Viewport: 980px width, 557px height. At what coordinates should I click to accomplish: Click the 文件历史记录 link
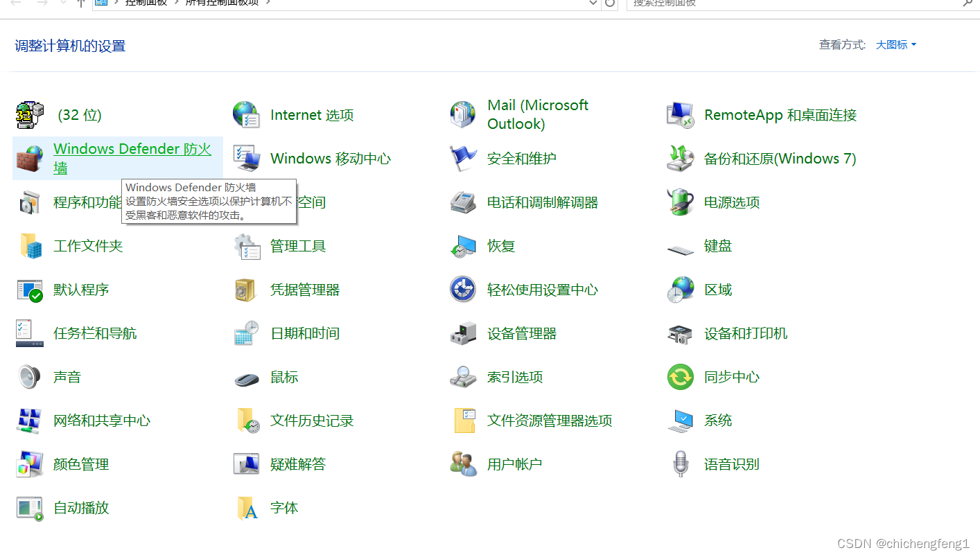click(x=312, y=421)
